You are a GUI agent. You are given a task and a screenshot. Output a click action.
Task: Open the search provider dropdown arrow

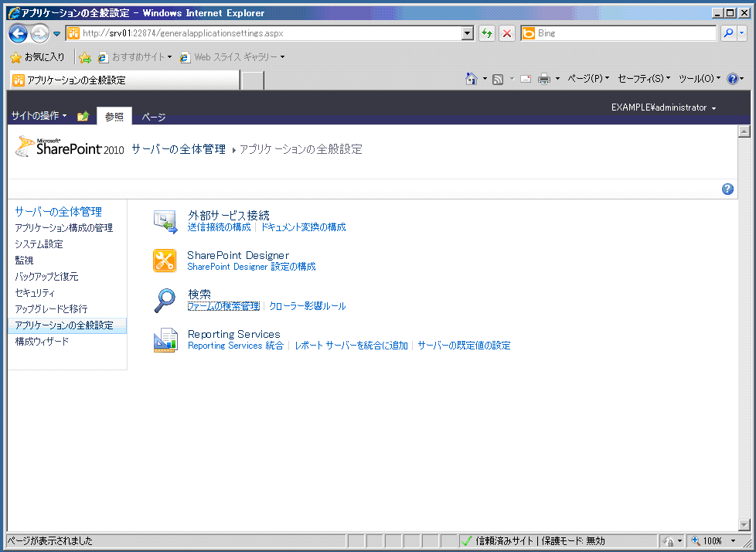(741, 33)
